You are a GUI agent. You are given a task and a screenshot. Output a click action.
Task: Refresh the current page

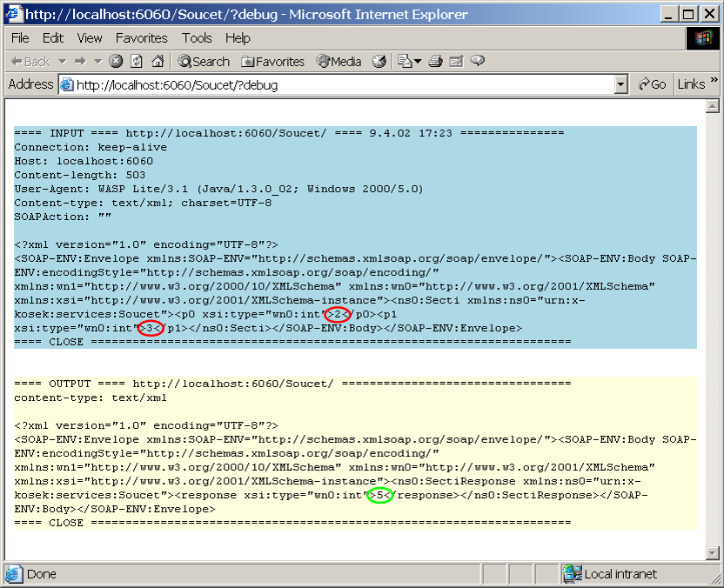pyautogui.click(x=137, y=62)
